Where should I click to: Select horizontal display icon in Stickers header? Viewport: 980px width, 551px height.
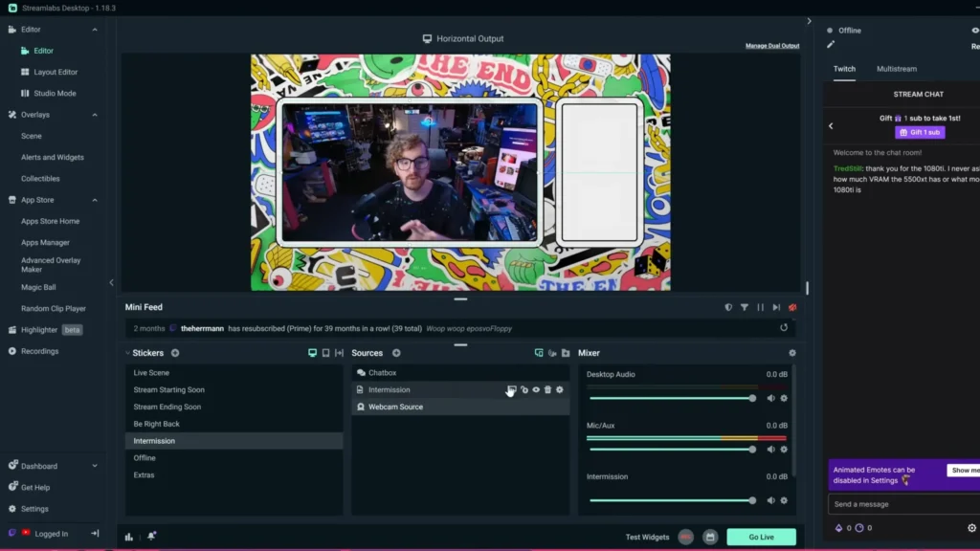click(313, 353)
